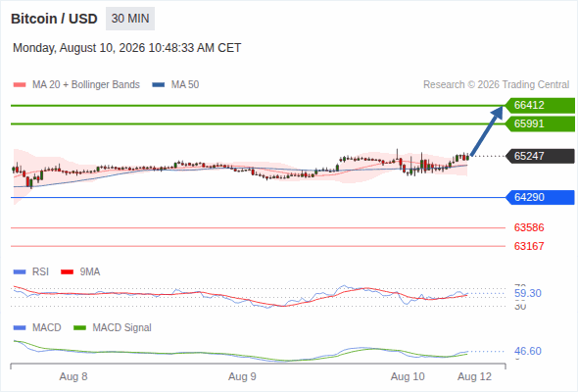Click the 30 MIN timeframe badge
Screen dimensions: 578x392
tap(130, 19)
